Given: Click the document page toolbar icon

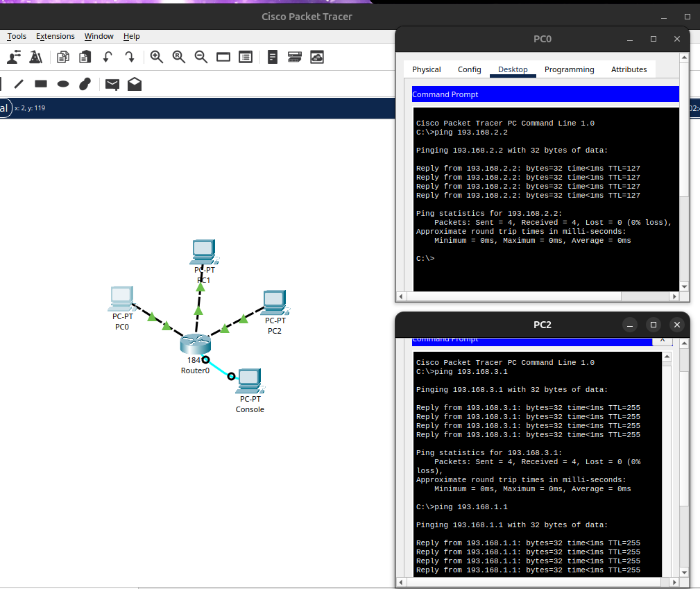Looking at the screenshot, I should point(273,57).
